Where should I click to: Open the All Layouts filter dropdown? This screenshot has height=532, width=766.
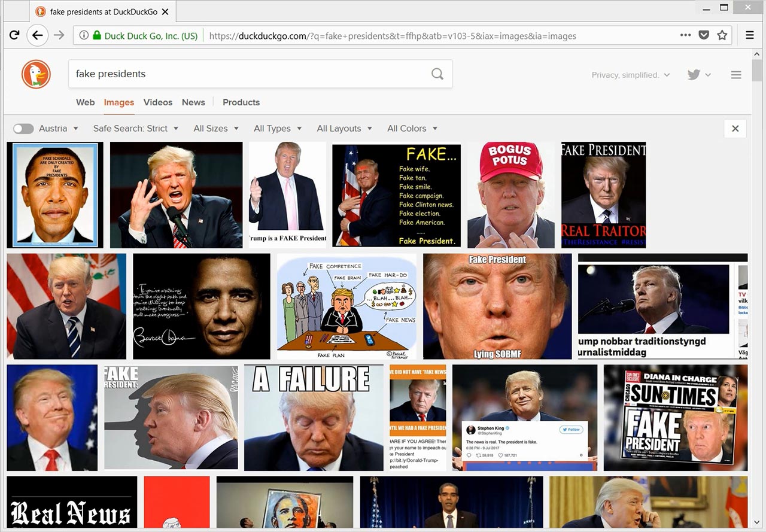point(344,129)
